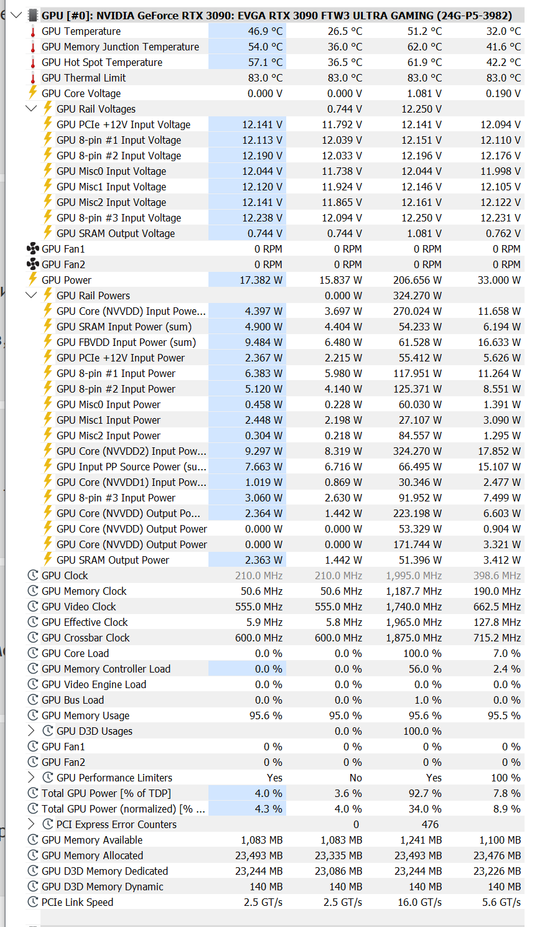
Task: Click the maximum GPU Clock value 1,995.0 MHz
Action: point(414,575)
